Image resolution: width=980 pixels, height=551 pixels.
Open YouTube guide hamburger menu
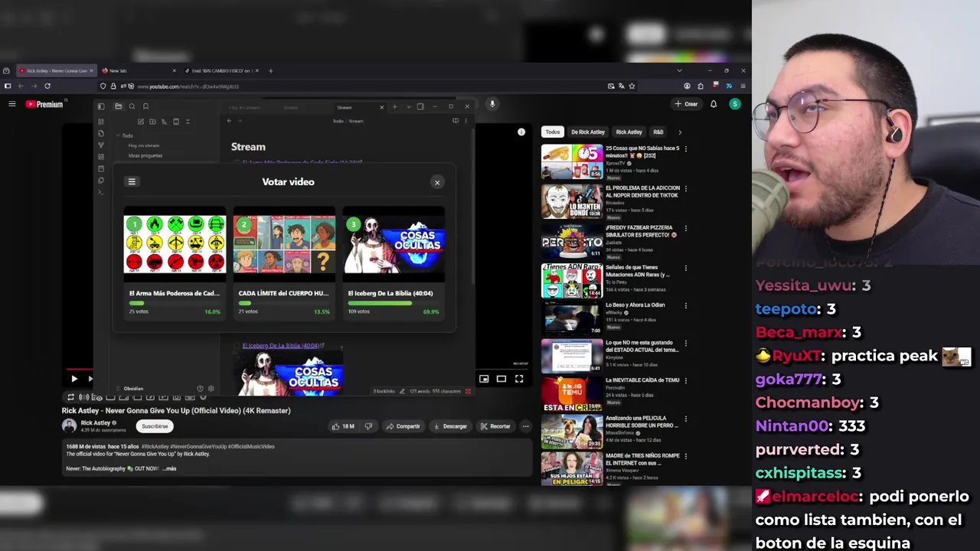(x=11, y=104)
